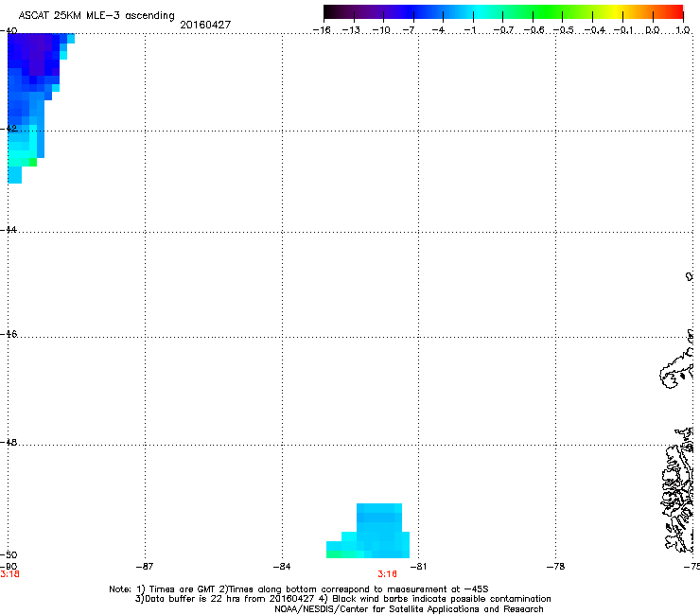
Task: Click the latitude label '-48'
Action: click(x=9, y=442)
